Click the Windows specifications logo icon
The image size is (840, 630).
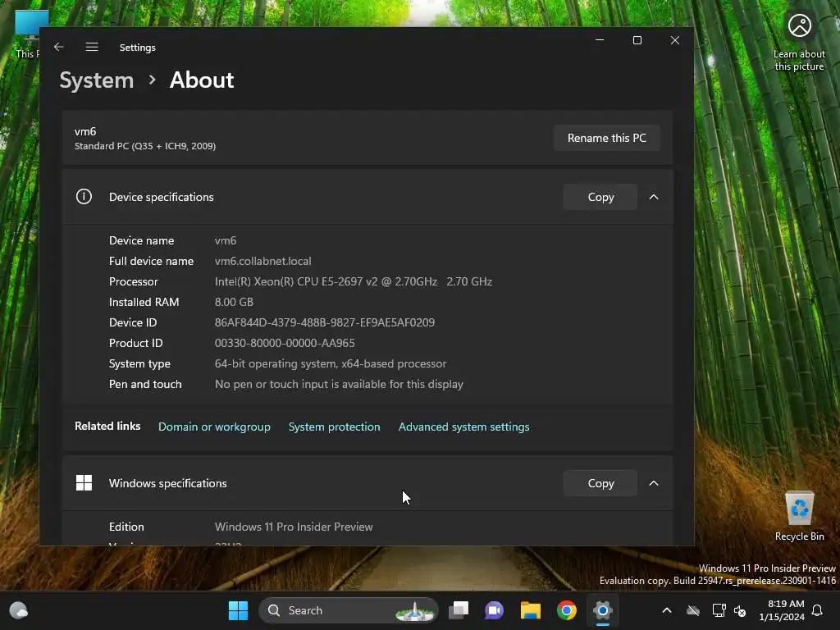84,482
